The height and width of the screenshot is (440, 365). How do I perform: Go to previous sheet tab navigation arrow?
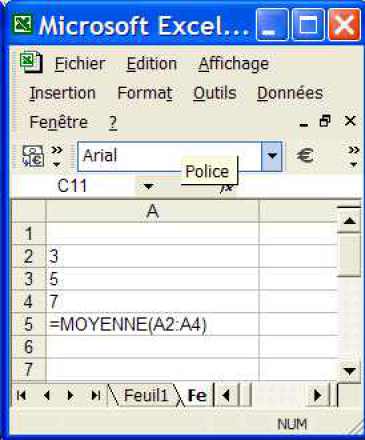point(47,395)
